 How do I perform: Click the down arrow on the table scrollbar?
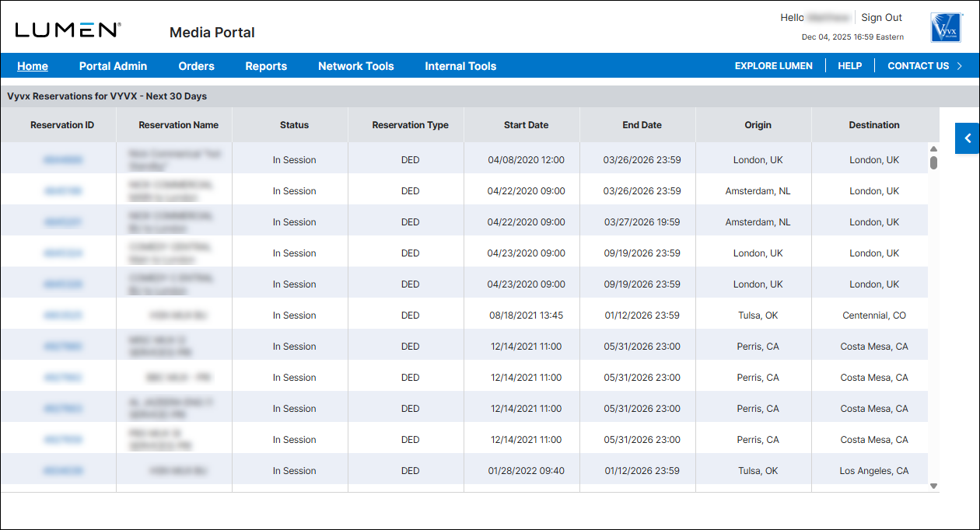coord(933,486)
